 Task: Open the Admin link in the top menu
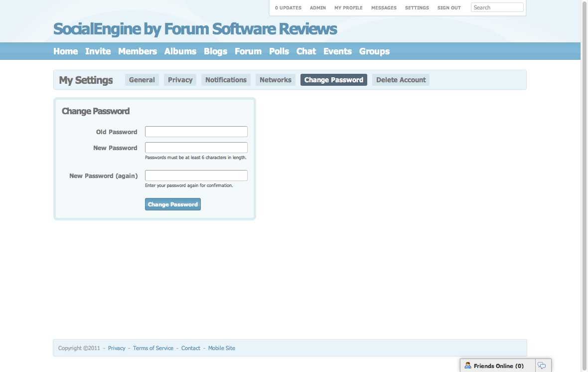(317, 8)
